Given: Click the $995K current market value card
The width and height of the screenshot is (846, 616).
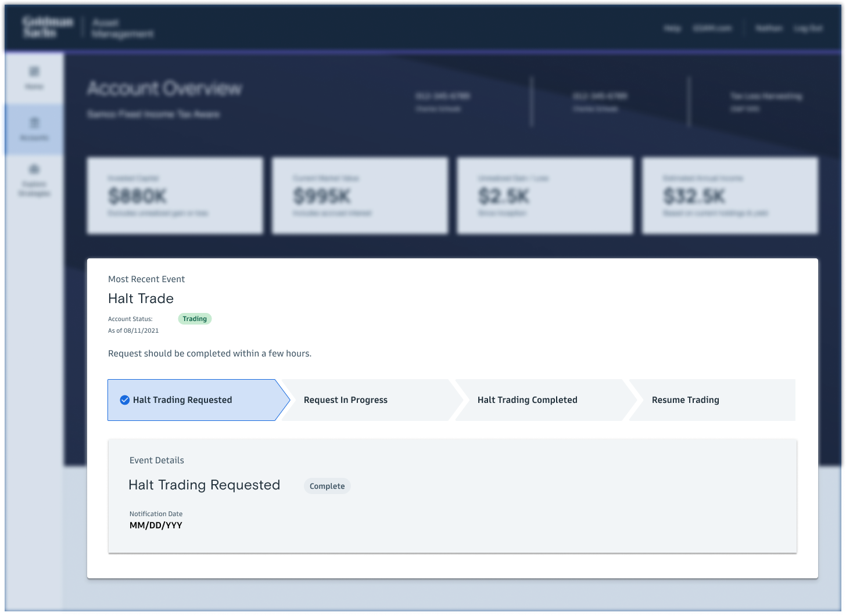Looking at the screenshot, I should click(360, 196).
